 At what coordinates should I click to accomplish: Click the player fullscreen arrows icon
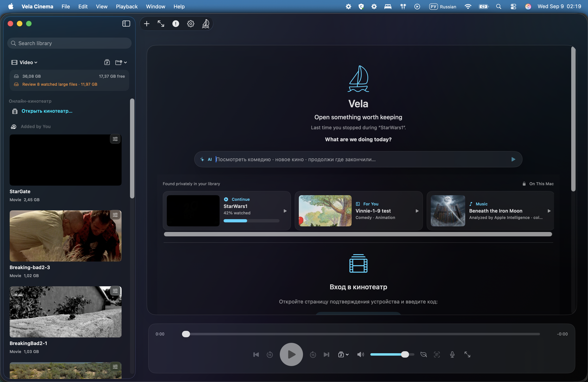click(467, 355)
